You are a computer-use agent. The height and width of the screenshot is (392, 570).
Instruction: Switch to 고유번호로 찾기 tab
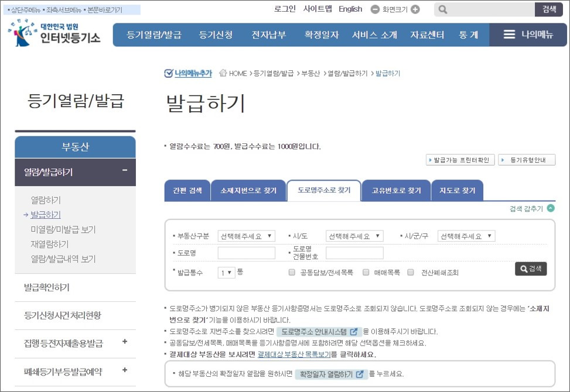396,190
